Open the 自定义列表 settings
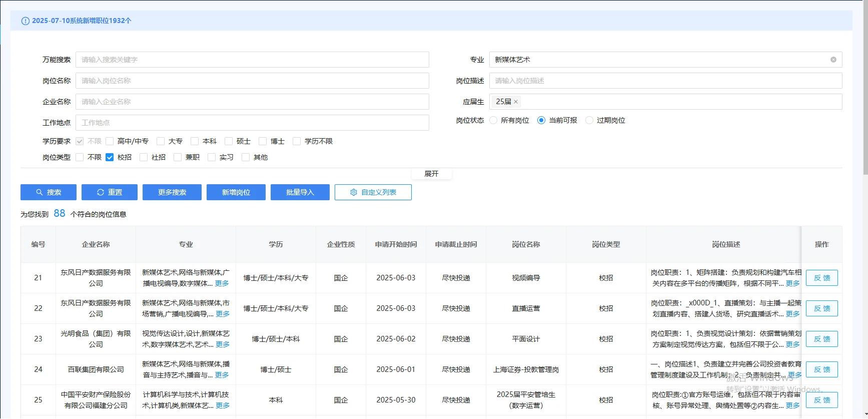This screenshot has height=419, width=868. tap(373, 192)
